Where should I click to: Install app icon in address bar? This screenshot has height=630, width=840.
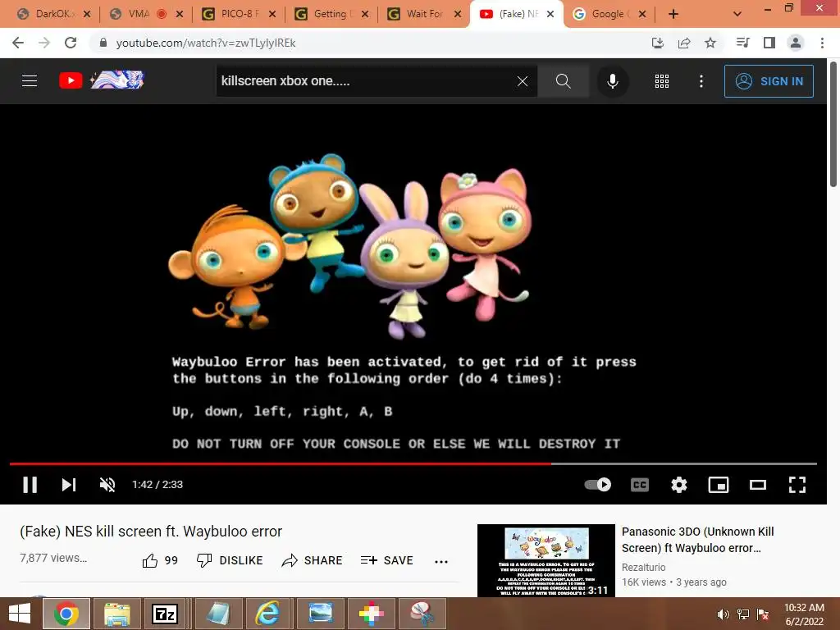(657, 43)
